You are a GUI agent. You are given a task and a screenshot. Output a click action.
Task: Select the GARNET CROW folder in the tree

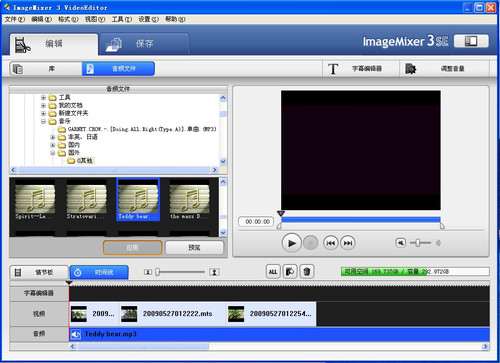pyautogui.click(x=137, y=129)
